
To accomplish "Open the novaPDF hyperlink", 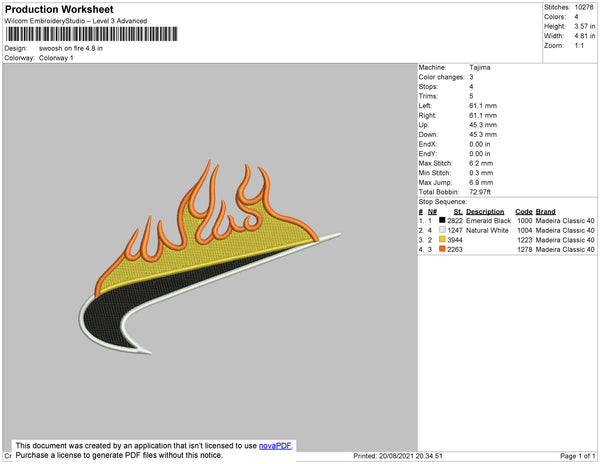I will pyautogui.click(x=275, y=446).
